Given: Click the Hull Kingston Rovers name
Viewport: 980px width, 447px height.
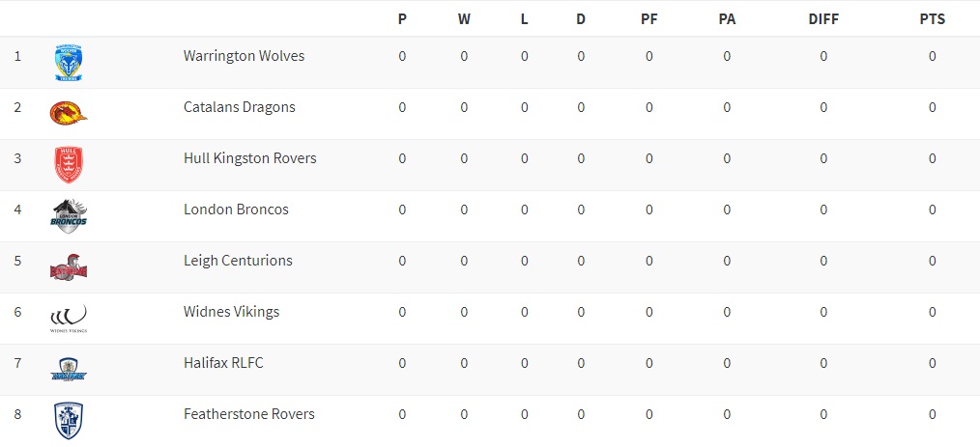Looking at the screenshot, I should [249, 158].
